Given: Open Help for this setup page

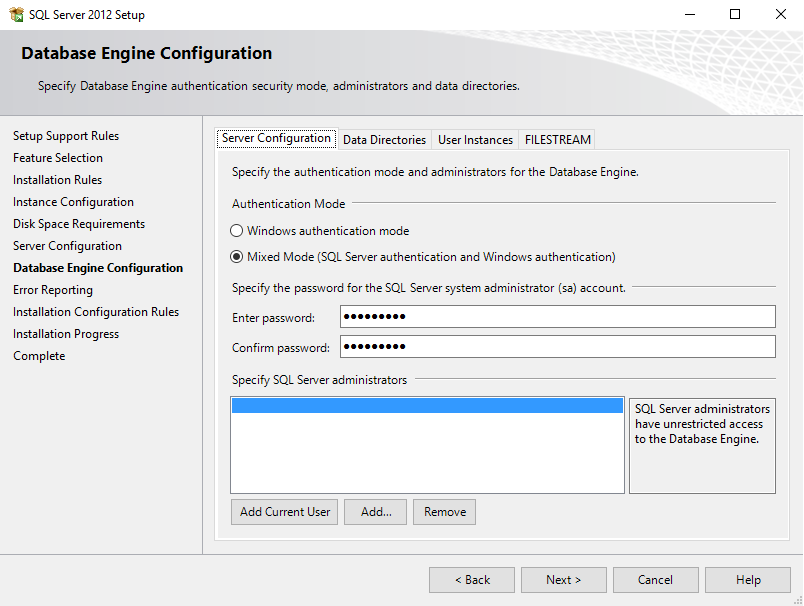Looking at the screenshot, I should 748,580.
